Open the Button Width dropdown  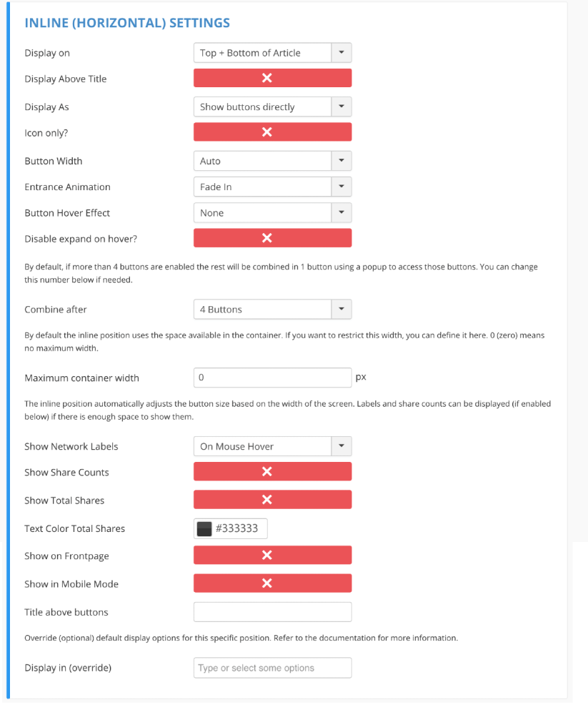(272, 161)
